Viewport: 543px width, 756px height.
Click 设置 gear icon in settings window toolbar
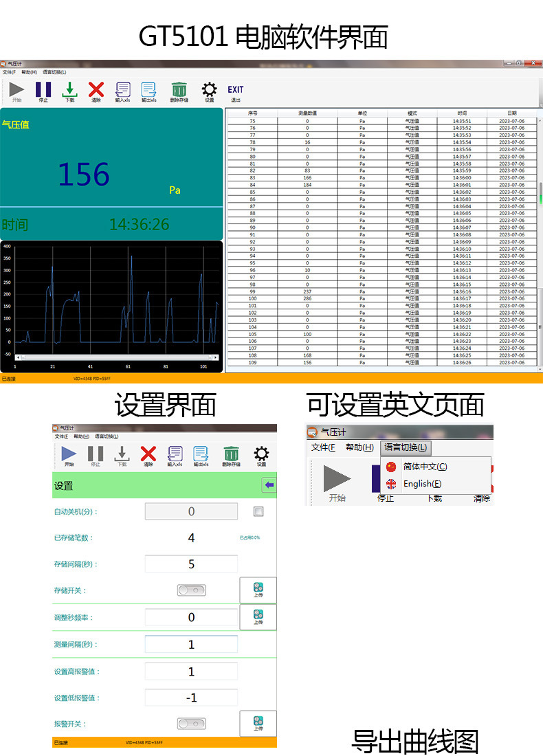pos(261,454)
